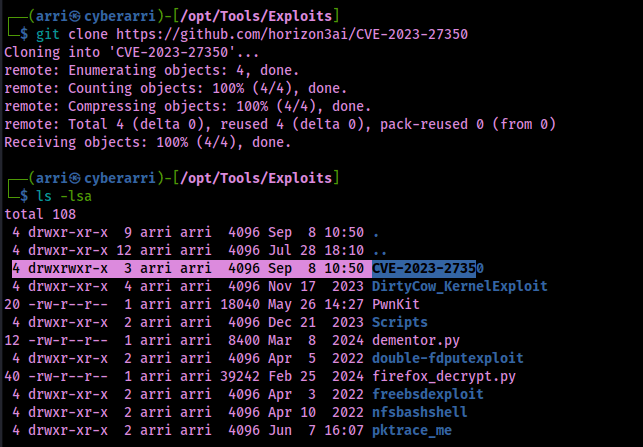
Task: Click the 'Receiving objects' output line
Action: tap(147, 142)
